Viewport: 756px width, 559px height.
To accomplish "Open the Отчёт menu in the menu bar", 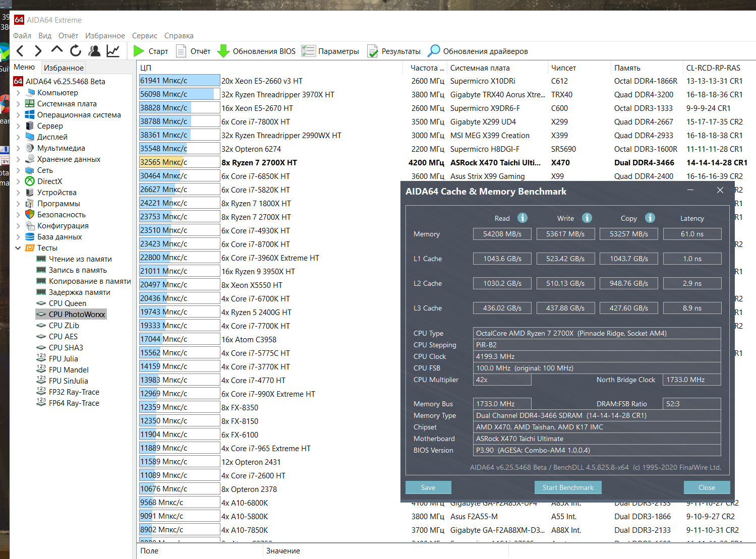I will click(68, 36).
